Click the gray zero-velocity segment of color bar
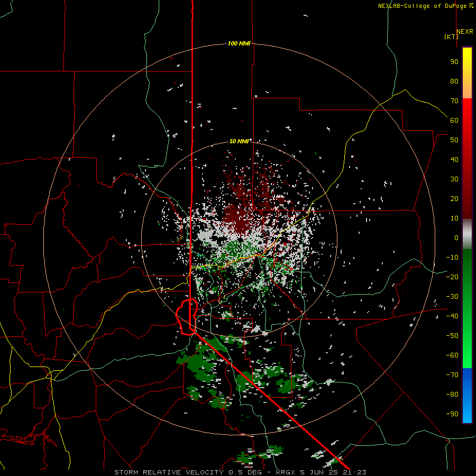476x476 pixels. [x=467, y=234]
